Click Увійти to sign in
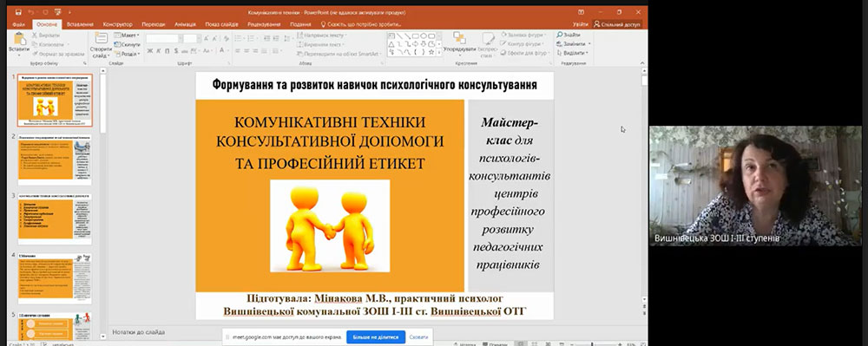This screenshot has height=346, width=868. [580, 24]
